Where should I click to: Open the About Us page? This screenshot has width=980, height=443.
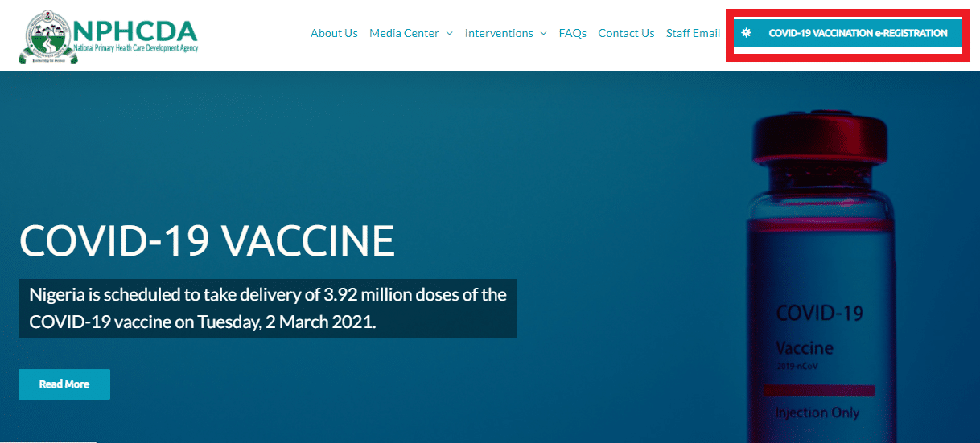(x=334, y=33)
